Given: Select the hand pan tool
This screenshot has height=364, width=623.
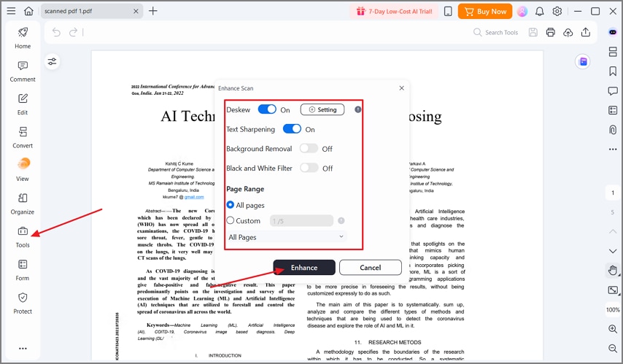Looking at the screenshot, I should pyautogui.click(x=613, y=271).
